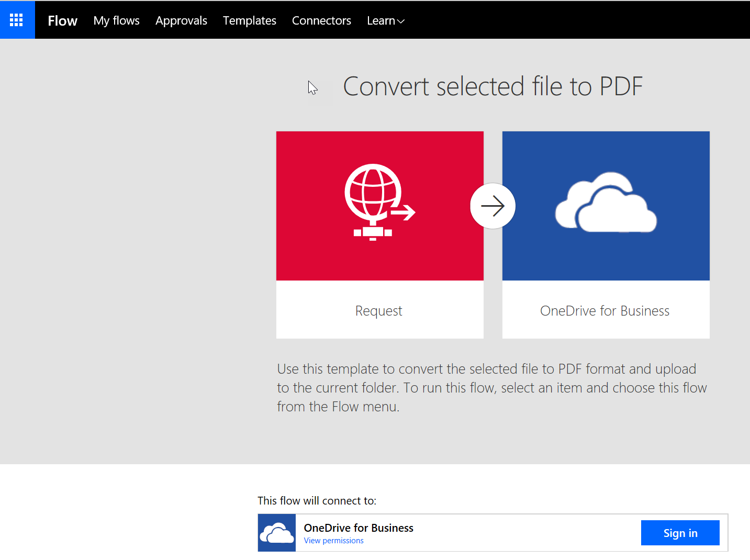
Task: Expand the Learn chevron in the navigation bar
Action: pyautogui.click(x=401, y=21)
